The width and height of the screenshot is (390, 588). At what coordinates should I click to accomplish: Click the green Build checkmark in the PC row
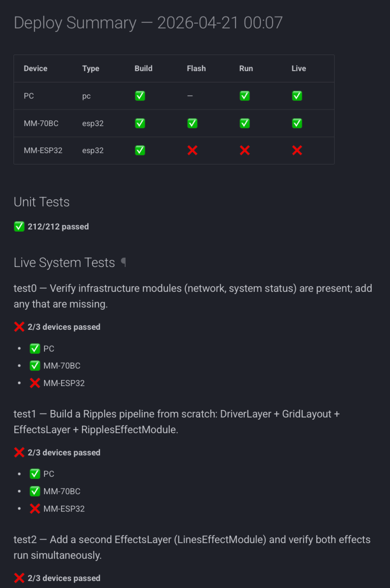[x=140, y=96]
